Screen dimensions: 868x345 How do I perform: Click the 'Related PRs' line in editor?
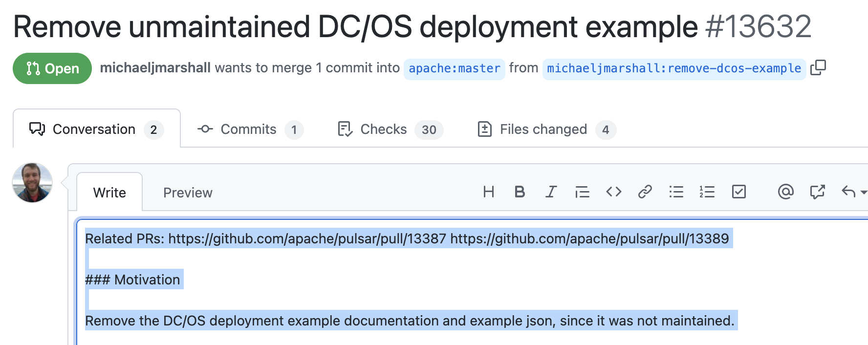pos(407,238)
